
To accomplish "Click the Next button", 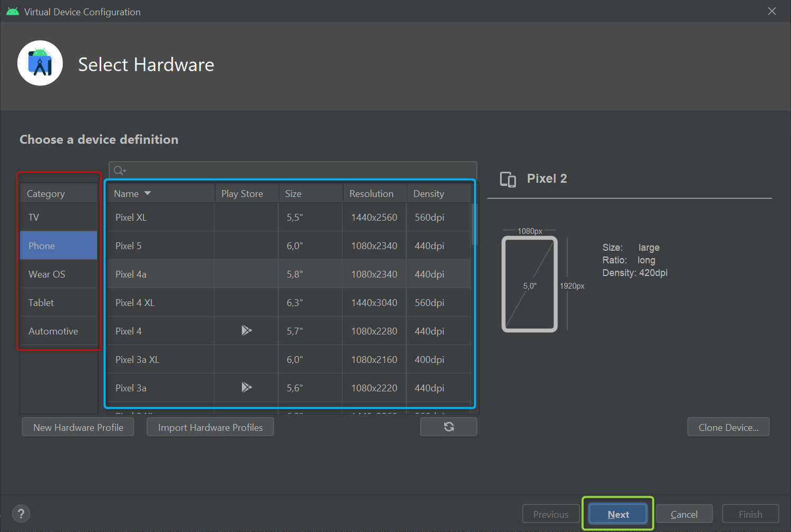I will [x=618, y=514].
